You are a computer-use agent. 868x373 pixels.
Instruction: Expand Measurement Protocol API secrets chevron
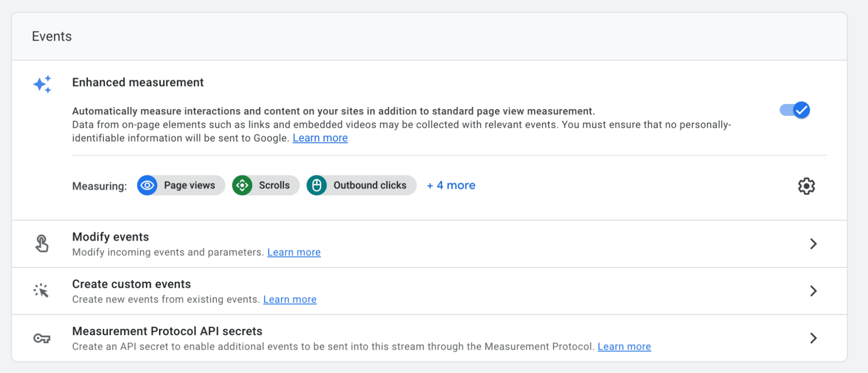(813, 338)
